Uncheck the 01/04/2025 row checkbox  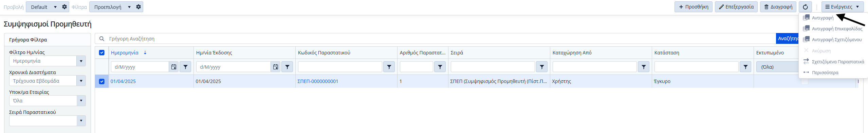pos(101,81)
